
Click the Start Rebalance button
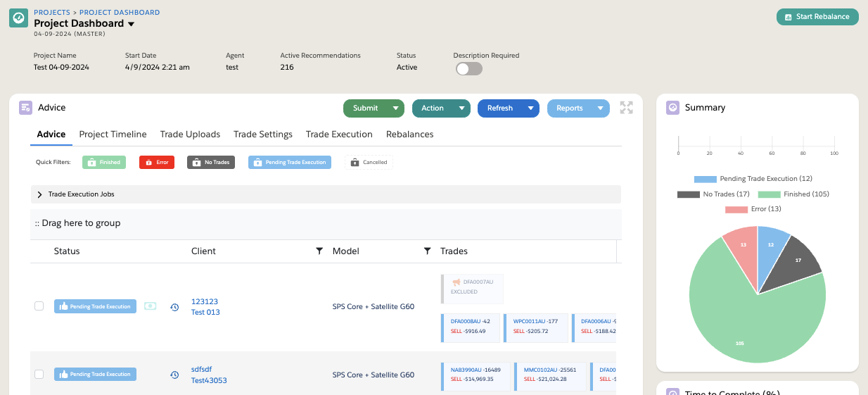tap(817, 17)
